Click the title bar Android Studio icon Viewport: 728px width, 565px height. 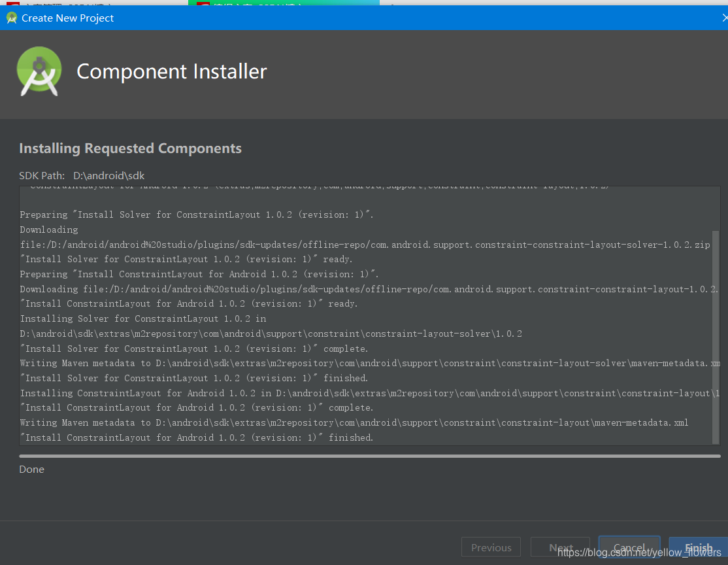[12, 18]
